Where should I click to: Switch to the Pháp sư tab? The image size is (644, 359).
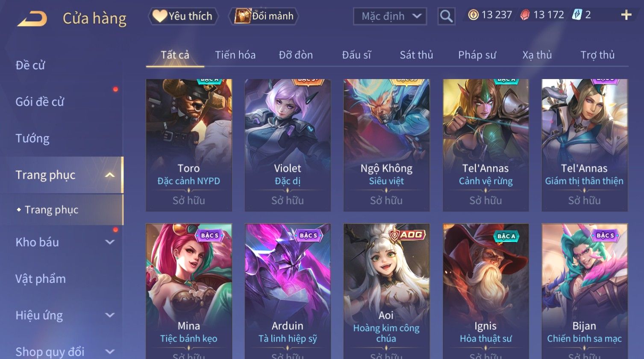[477, 55]
